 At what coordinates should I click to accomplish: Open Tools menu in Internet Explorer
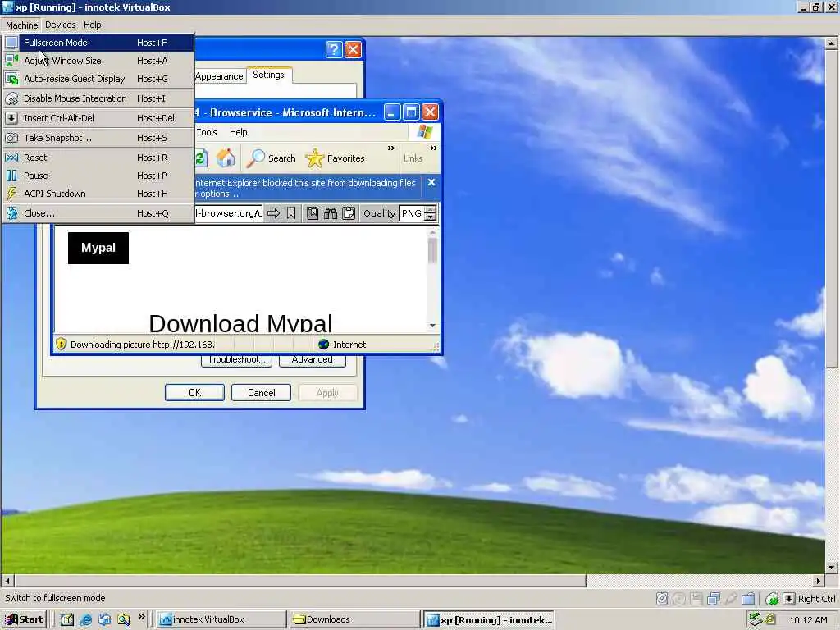206,132
